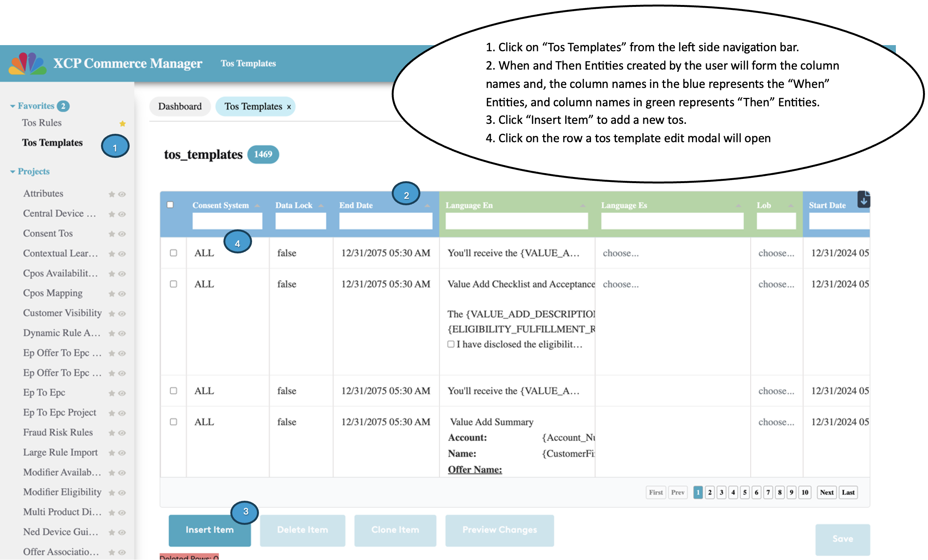Open the Large Rule Import project
This screenshot has height=560, width=928.
point(60,453)
